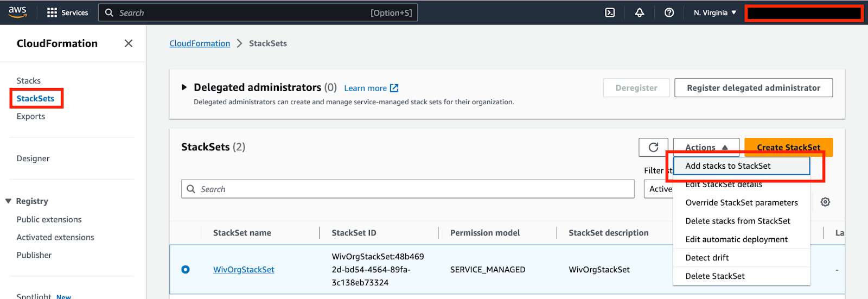Open Learn more external link
Viewport: 868px width, 299px height.
[371, 88]
